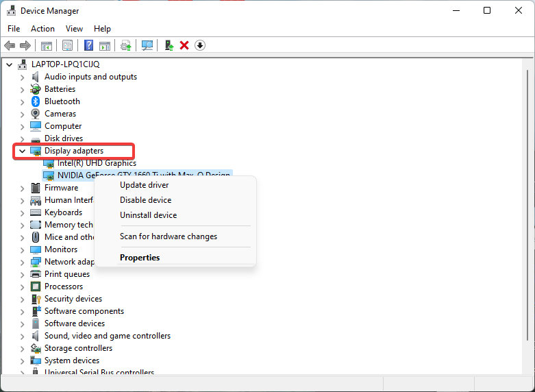This screenshot has height=392, width=535.
Task: Click the Print queues printer icon
Action: click(x=36, y=274)
